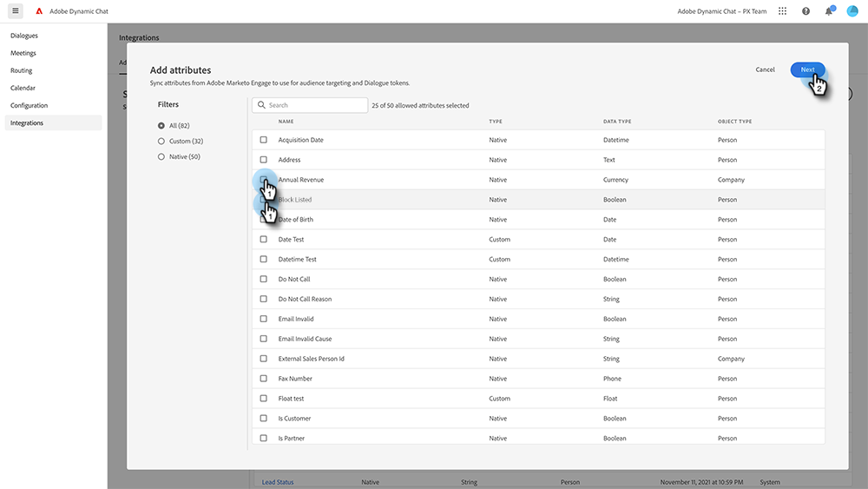
Task: Click 'Company' object type for External Sales Person Id
Action: coord(731,359)
